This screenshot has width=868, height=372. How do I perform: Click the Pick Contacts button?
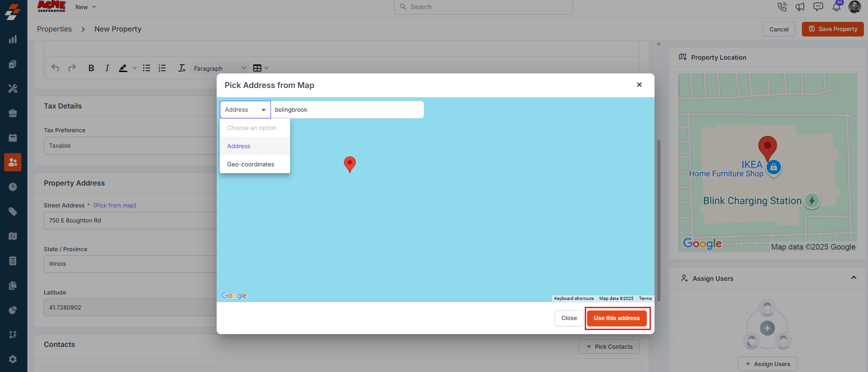pos(609,346)
